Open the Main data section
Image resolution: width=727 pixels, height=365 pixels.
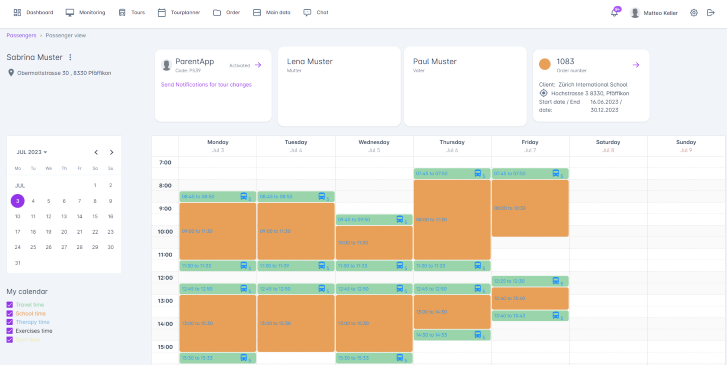(x=272, y=13)
